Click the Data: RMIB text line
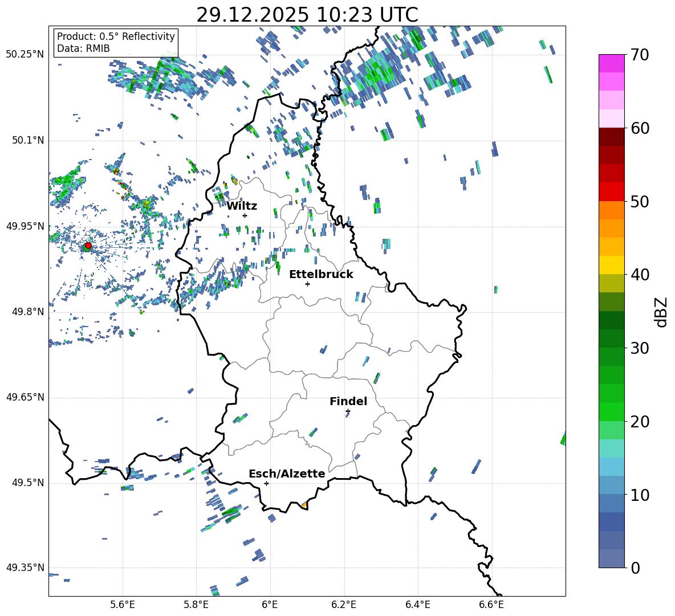The height and width of the screenshot is (616, 675). [83, 49]
